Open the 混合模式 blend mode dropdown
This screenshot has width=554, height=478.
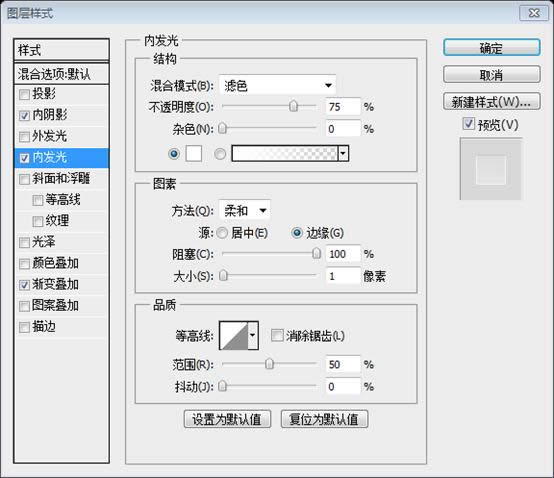pyautogui.click(x=277, y=85)
